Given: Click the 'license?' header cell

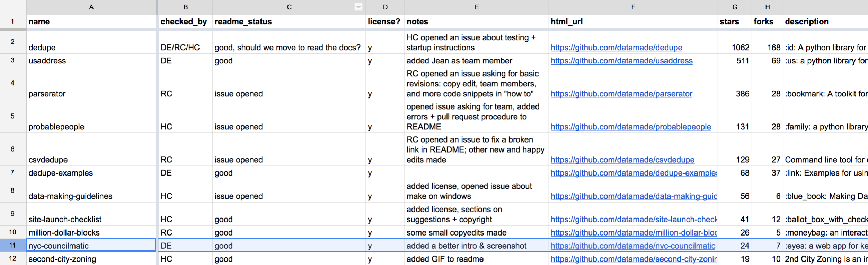Looking at the screenshot, I should pyautogui.click(x=385, y=22).
